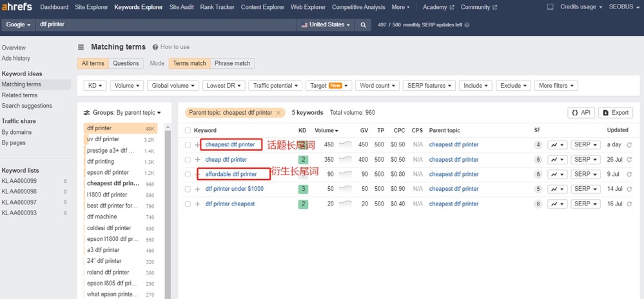Add cheapest dtf printer keyword with plus icon
Screen dimensions: 644x299
(x=197, y=145)
